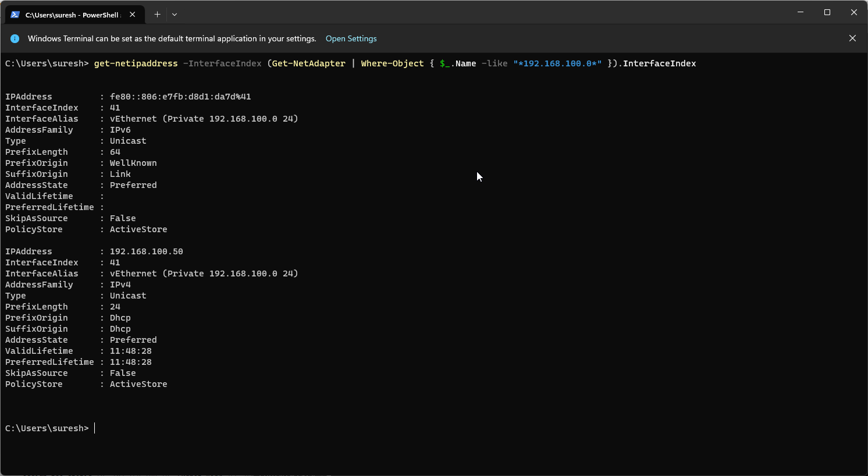Viewport: 868px width, 476px height.
Task: Click the fe80::806:e7fb:d8d1:da7d%41 address
Action: click(180, 97)
